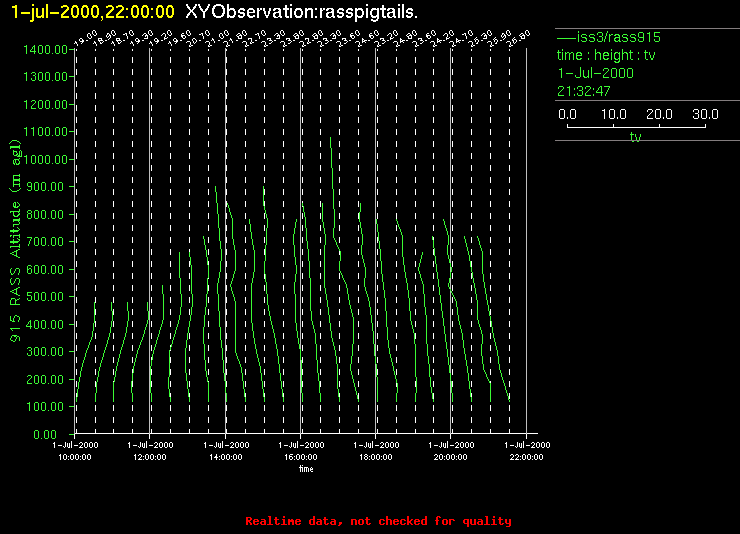Click the tv scale bar line
This screenshot has width=740, height=534.
636,126
